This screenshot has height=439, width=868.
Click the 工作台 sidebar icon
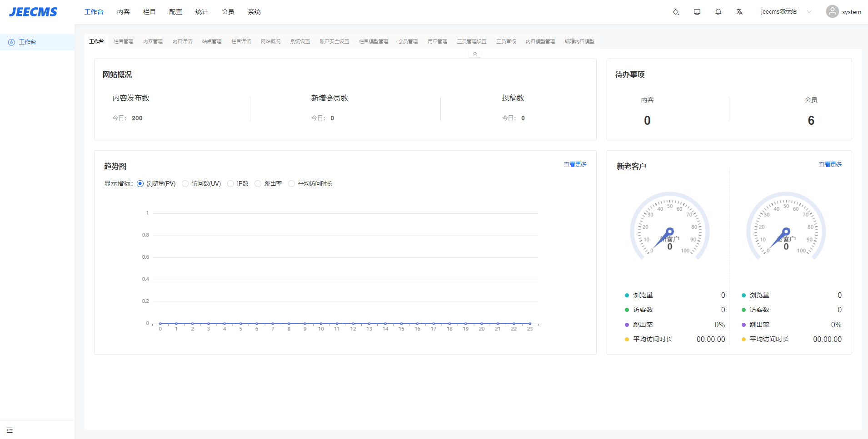tap(11, 42)
